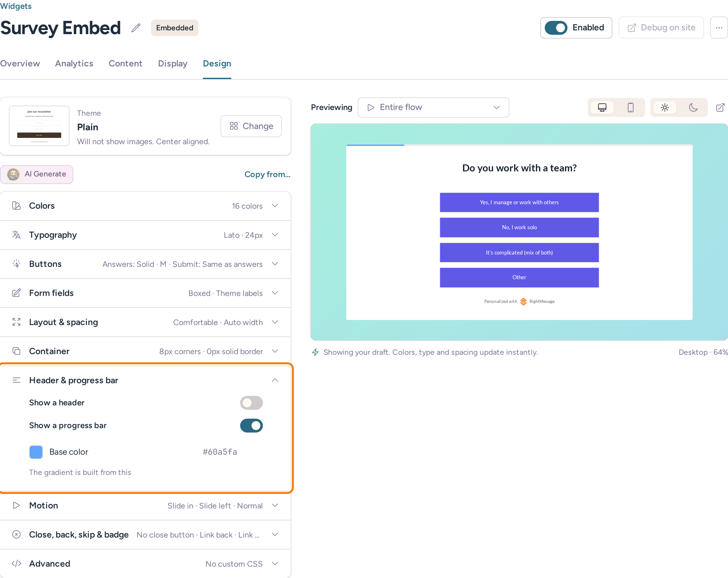Enable the Show a header toggle
Viewport: 728px width, 578px height.
pyautogui.click(x=251, y=403)
